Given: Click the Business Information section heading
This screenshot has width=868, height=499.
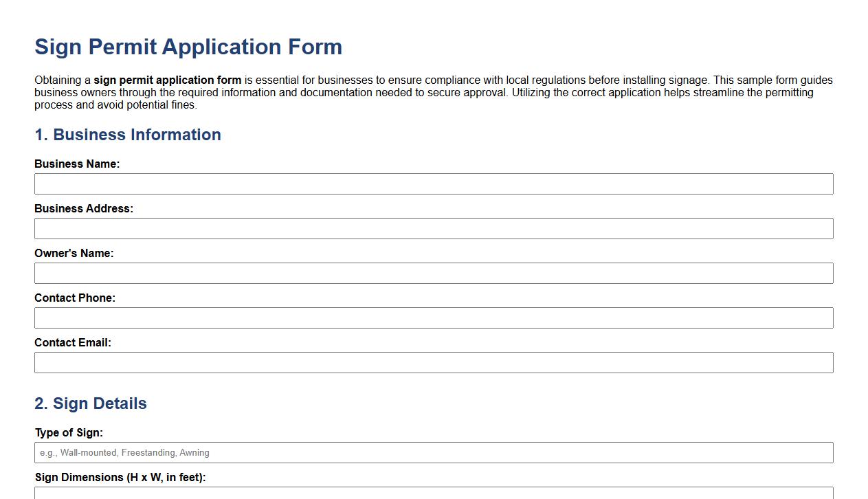Looking at the screenshot, I should point(127,135).
